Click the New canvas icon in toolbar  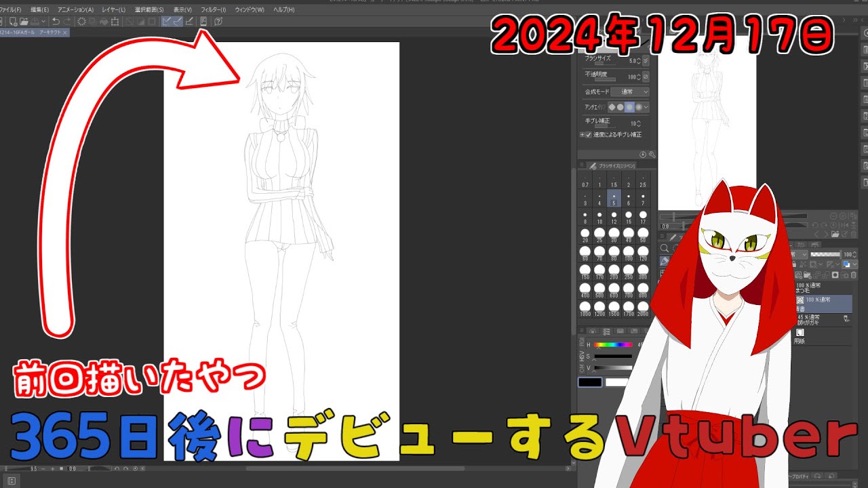tap(13, 21)
